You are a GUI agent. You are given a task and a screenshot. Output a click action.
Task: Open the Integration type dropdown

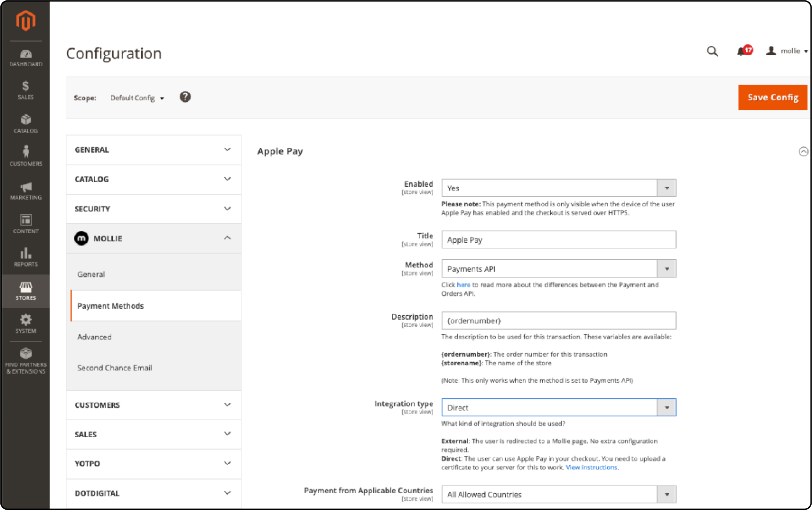pos(559,407)
